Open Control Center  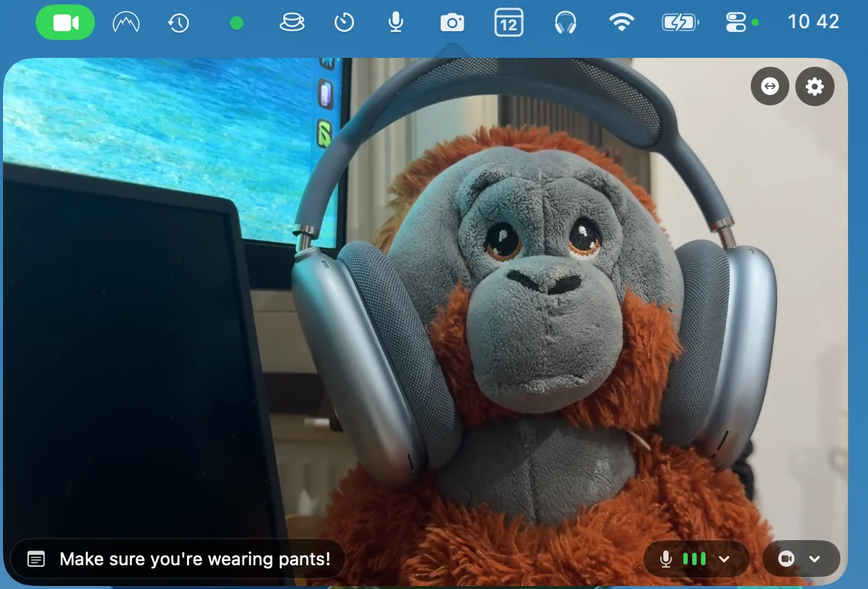click(736, 23)
